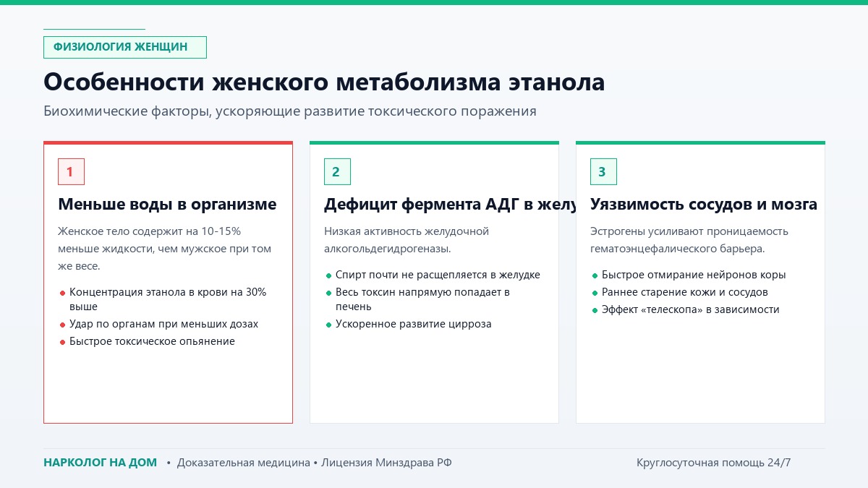Viewport: 868px width, 488px height.
Task: Click bullet Спирт почти не расщепляется в желудке
Action: coord(438,275)
